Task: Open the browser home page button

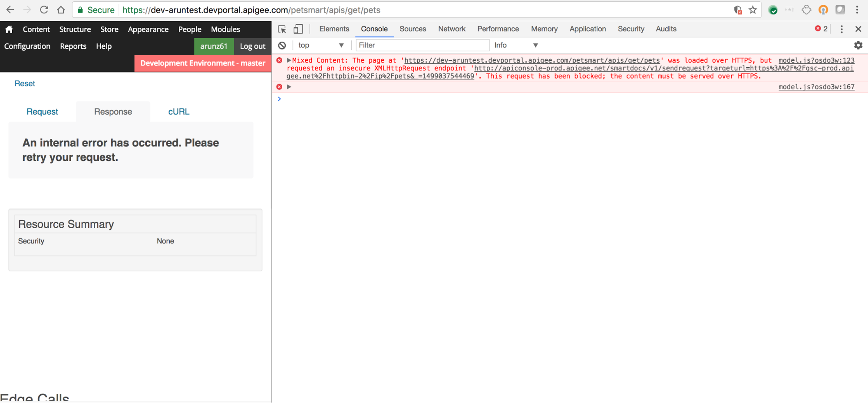Action: pos(61,10)
